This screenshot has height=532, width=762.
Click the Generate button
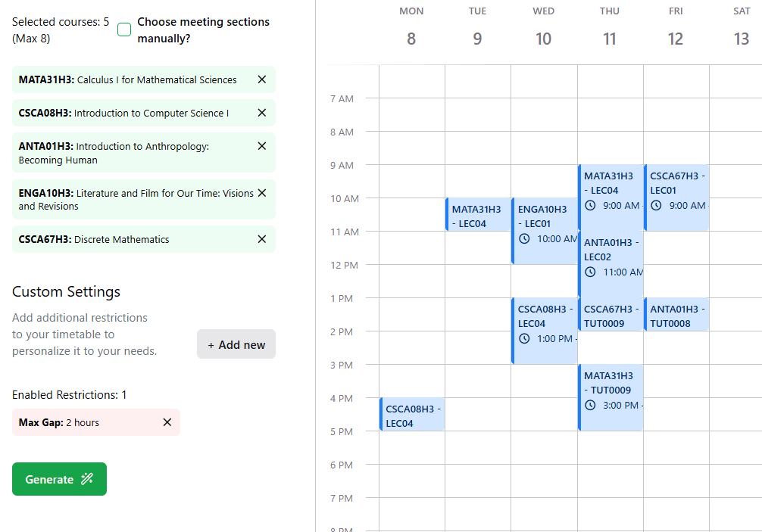(59, 479)
